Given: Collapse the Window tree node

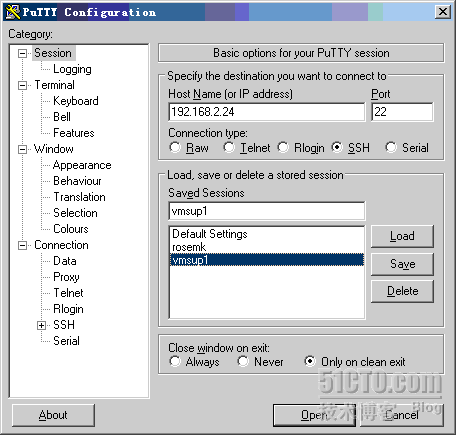Looking at the screenshot, I should click(x=22, y=149).
